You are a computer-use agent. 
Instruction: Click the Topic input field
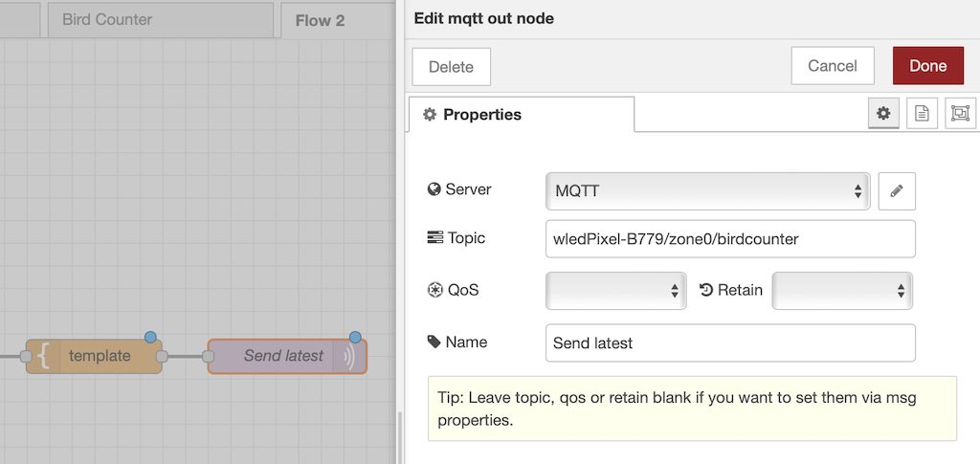[730, 238]
